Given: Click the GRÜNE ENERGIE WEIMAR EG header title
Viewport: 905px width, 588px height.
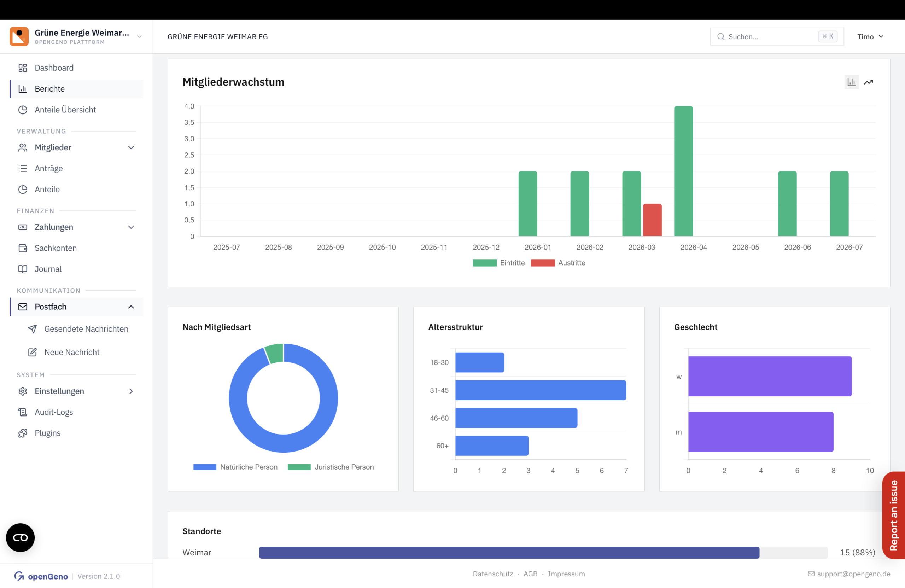Looking at the screenshot, I should (x=217, y=36).
